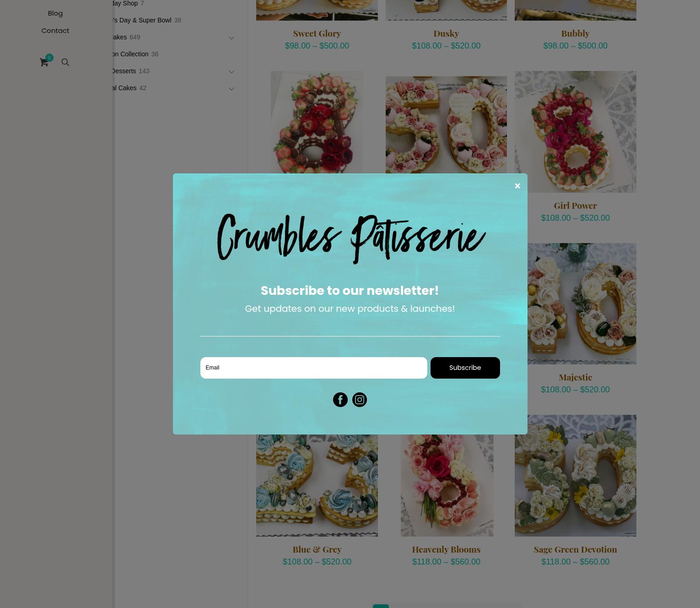This screenshot has height=608, width=700.
Task: Open the Blog menu item
Action: [55, 13]
